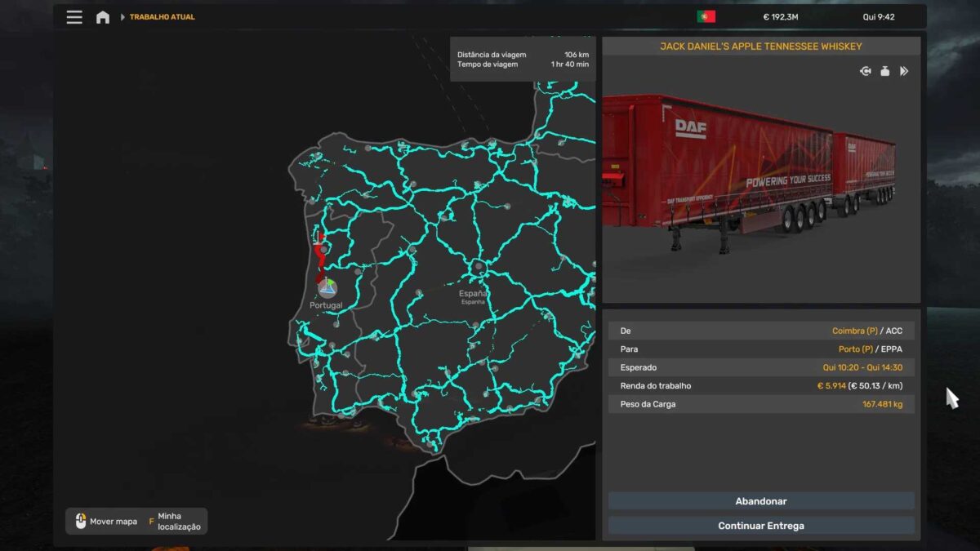The image size is (980, 551).
Task: Click the mouse icon beside Mover mapa
Action: pos(80,522)
